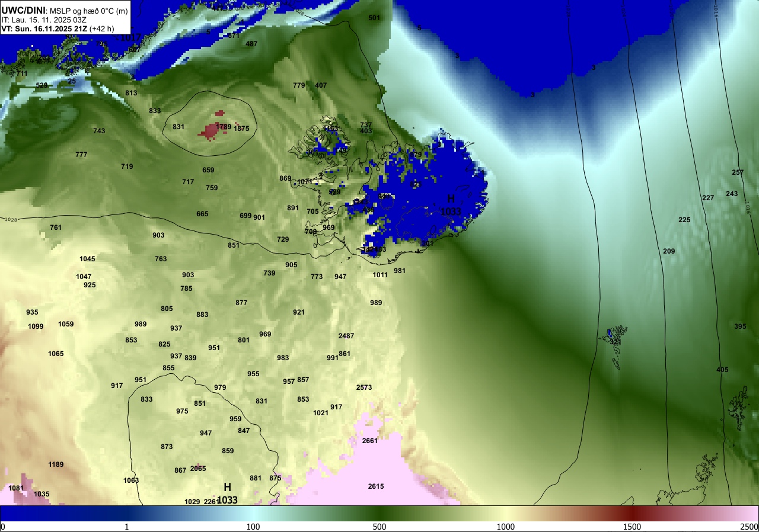Viewport: 759px width, 532px height.
Task: Click the map value 779
Action: (299, 85)
